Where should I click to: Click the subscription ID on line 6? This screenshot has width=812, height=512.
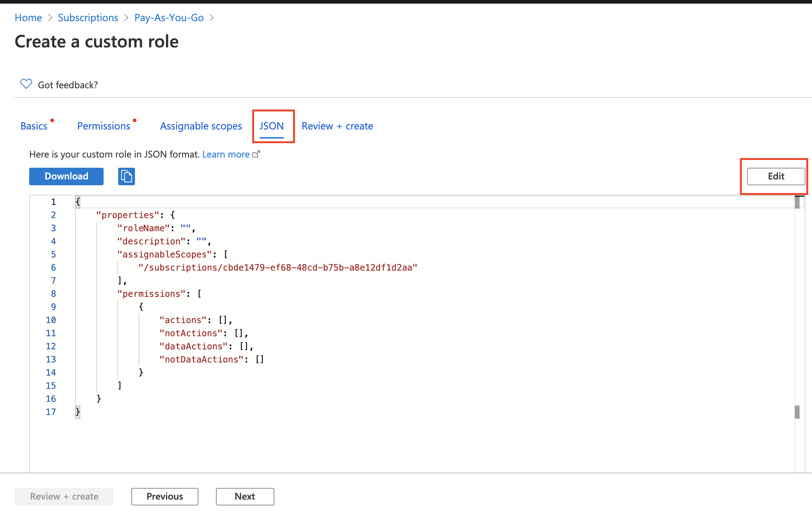point(278,267)
